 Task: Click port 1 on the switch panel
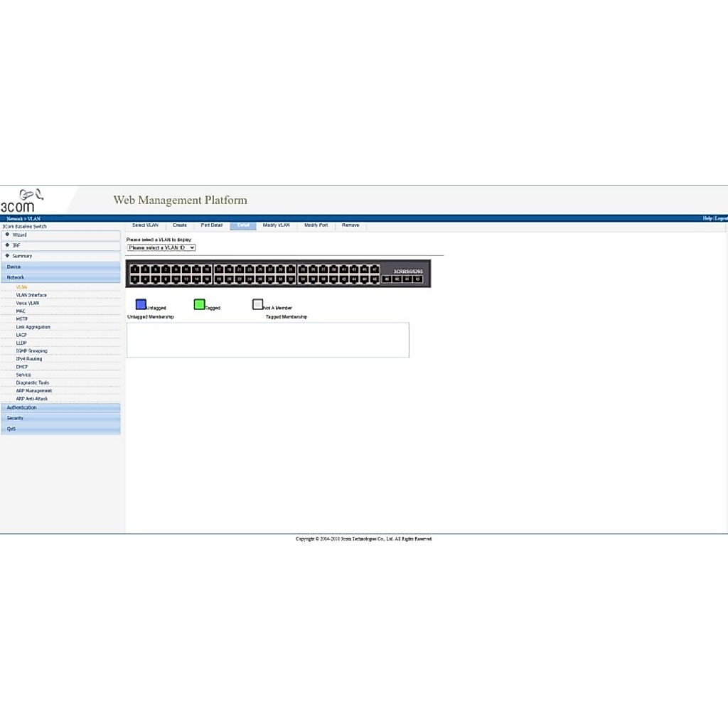[134, 269]
